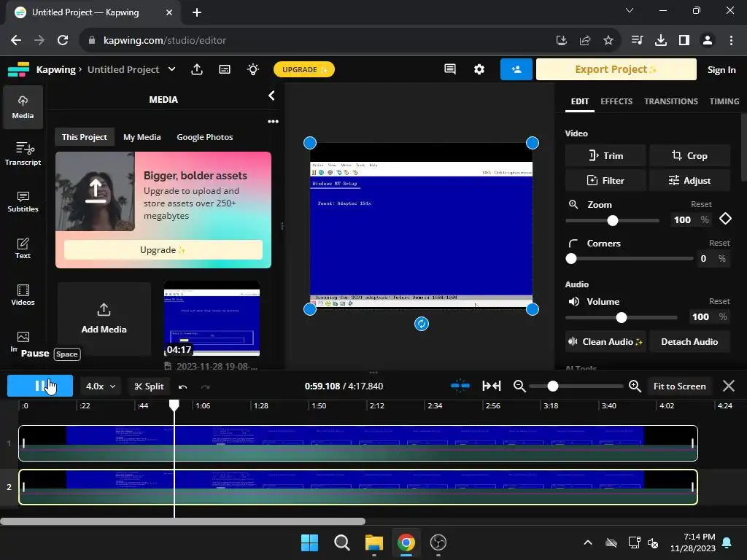This screenshot has height=560, width=747.
Task: Click the Volume slider handle
Action: click(x=622, y=318)
